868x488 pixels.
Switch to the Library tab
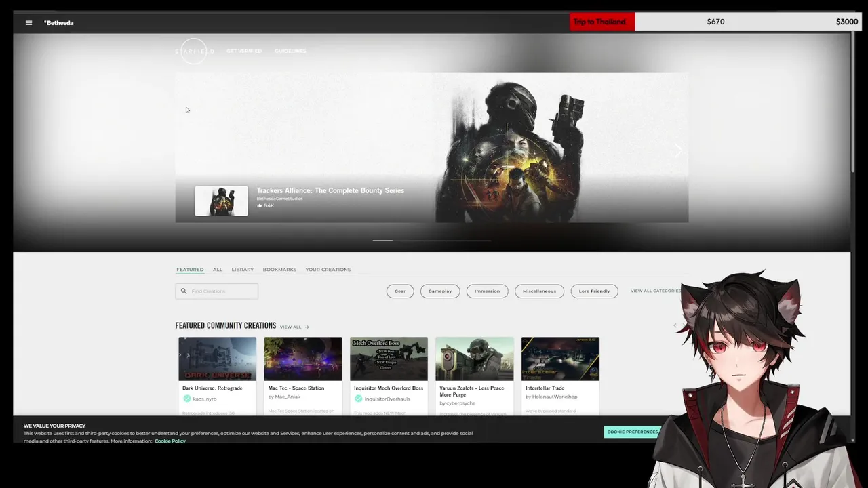pyautogui.click(x=243, y=270)
